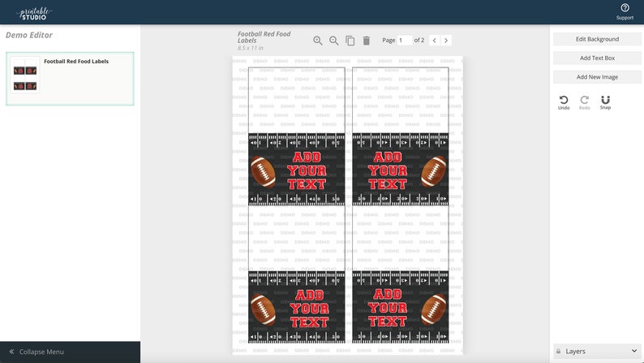Open Edit Background

point(597,39)
